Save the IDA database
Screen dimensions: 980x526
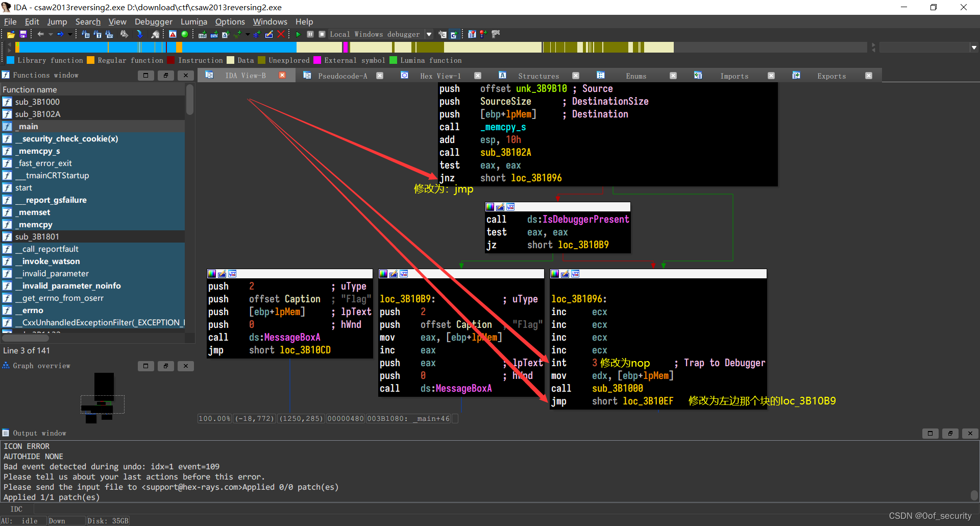click(23, 34)
